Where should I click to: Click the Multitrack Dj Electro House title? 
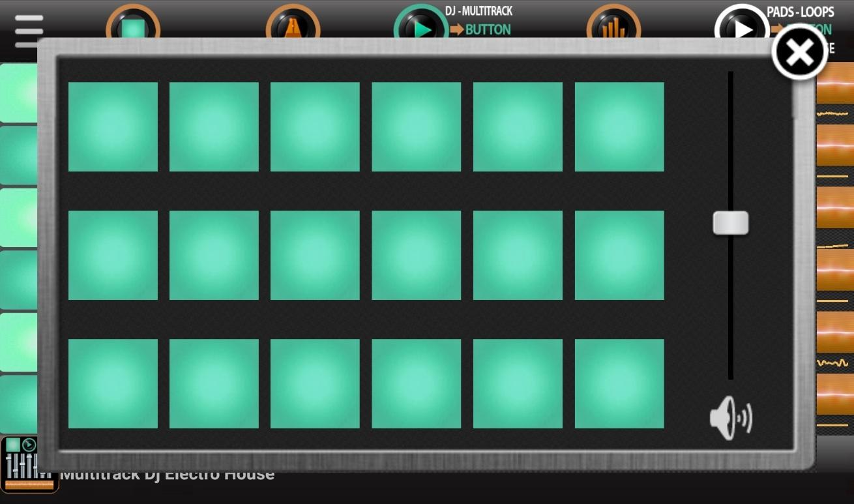click(x=168, y=474)
